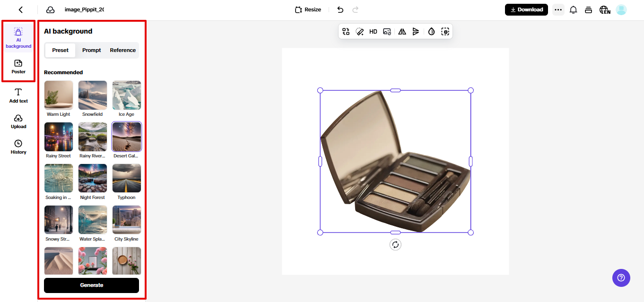644x302 pixels.
Task: Click the Generate button
Action: pyautogui.click(x=91, y=285)
